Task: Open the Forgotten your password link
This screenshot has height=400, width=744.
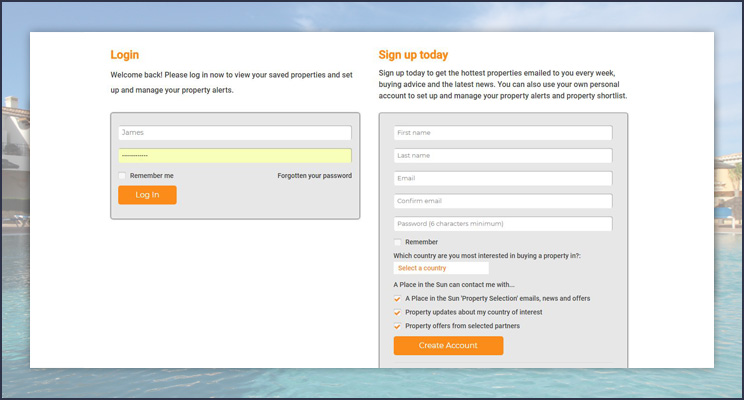Action: click(x=314, y=176)
